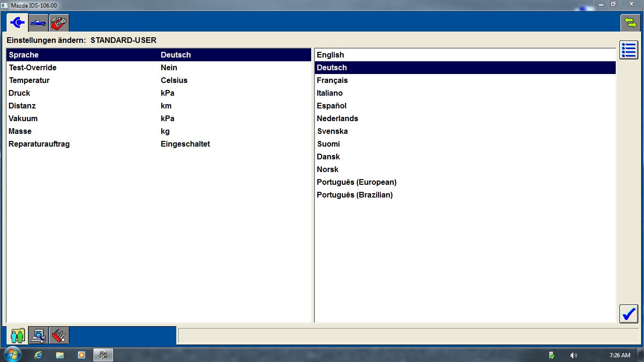Choose Français from the language list
Screen dimensions: 644x362
[332, 81]
